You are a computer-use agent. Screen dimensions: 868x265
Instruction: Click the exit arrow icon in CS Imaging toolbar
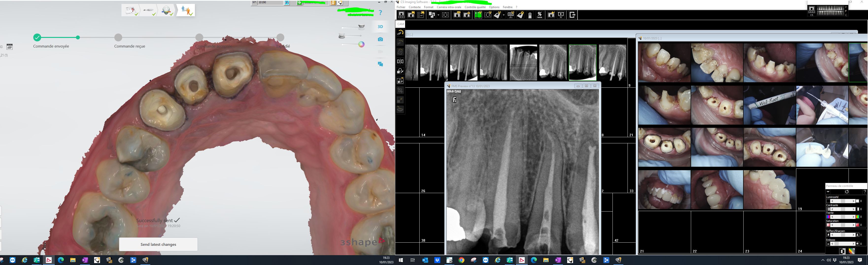(x=572, y=15)
